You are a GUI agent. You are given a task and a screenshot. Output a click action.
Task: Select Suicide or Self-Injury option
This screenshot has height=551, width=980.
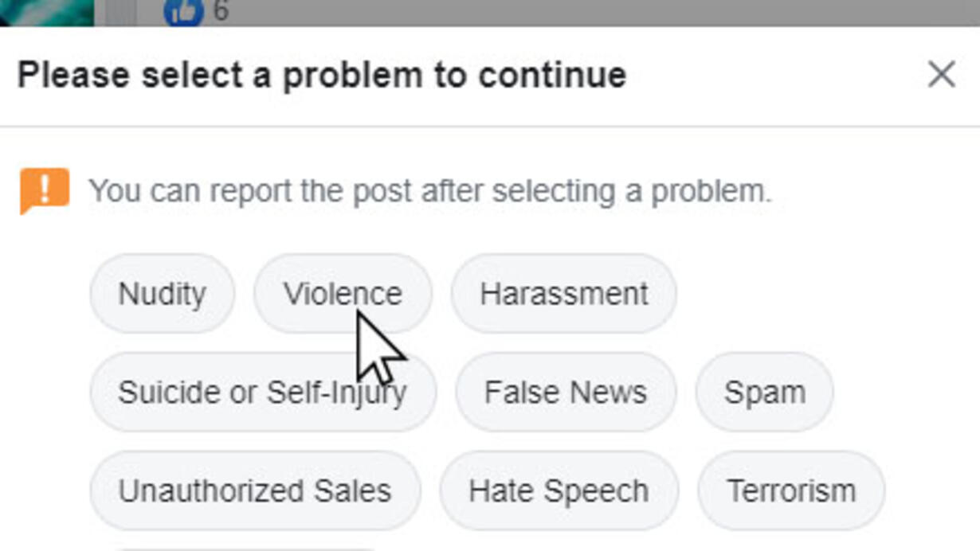(x=262, y=393)
